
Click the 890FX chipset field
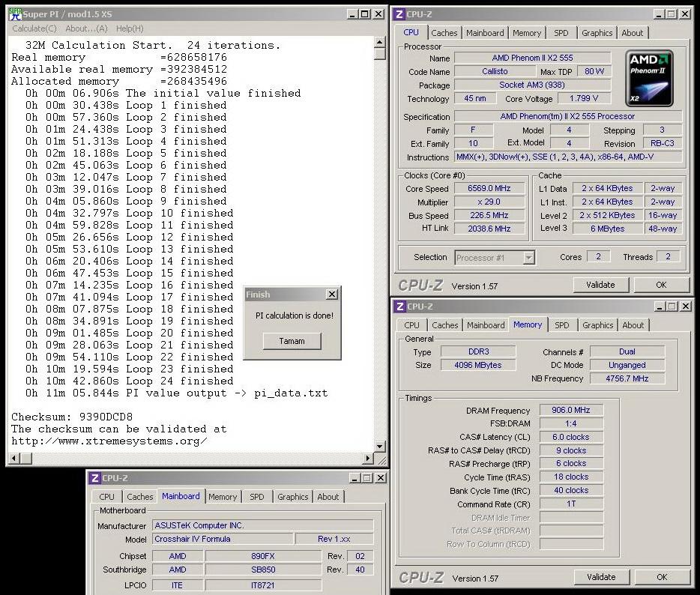[263, 556]
